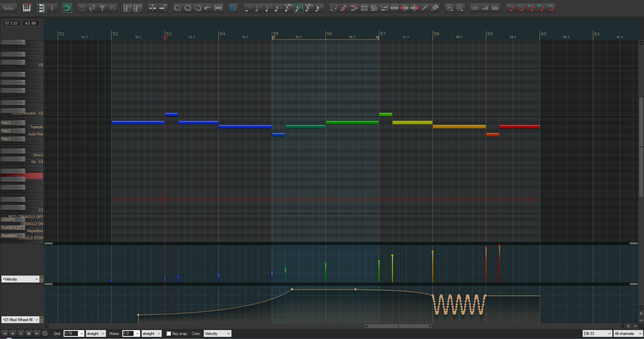The height and width of the screenshot is (339, 644).
Task: Click the Play transport button
Action: (x=13, y=334)
